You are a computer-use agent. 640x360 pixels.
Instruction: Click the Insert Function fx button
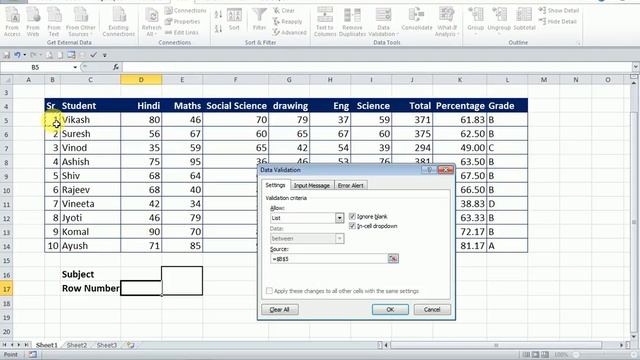(x=116, y=67)
